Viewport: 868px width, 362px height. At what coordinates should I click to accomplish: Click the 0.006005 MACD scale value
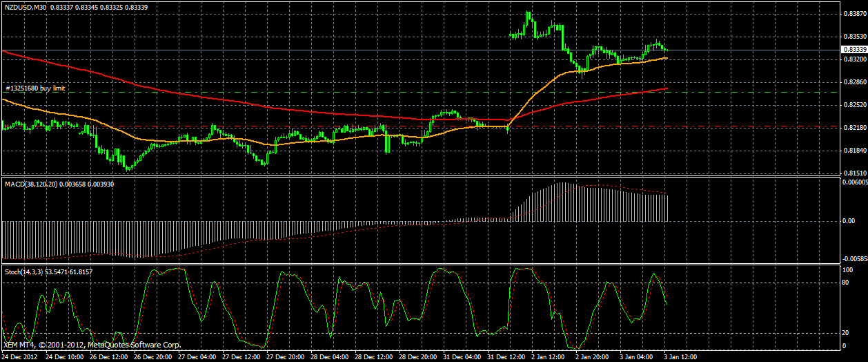pyautogui.click(x=854, y=182)
